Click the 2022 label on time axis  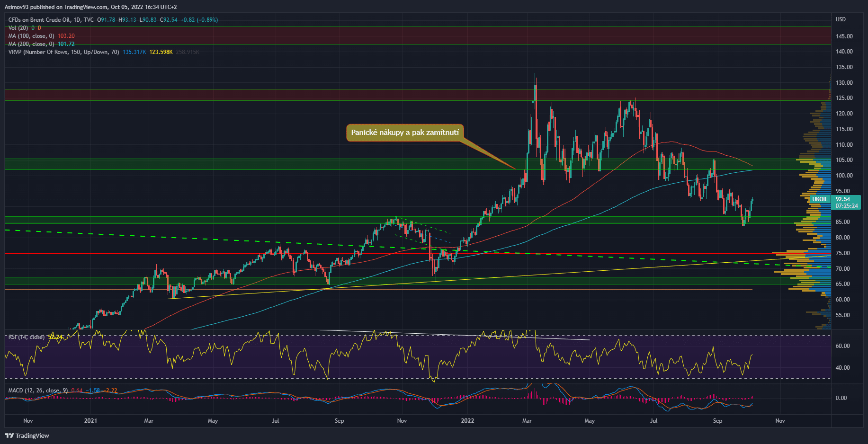click(x=467, y=421)
